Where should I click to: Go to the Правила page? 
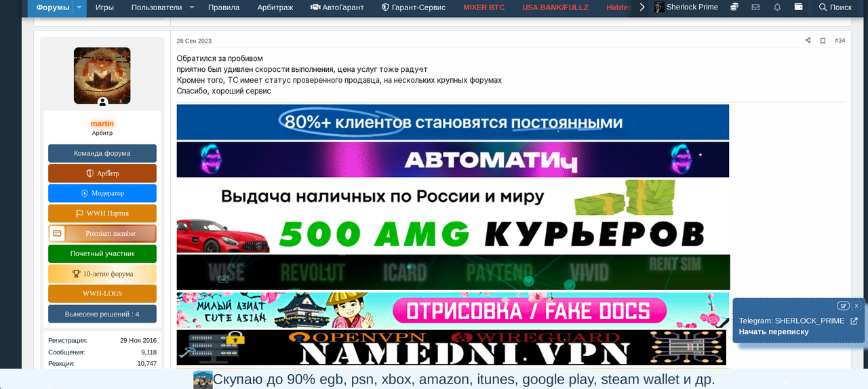[x=224, y=7]
